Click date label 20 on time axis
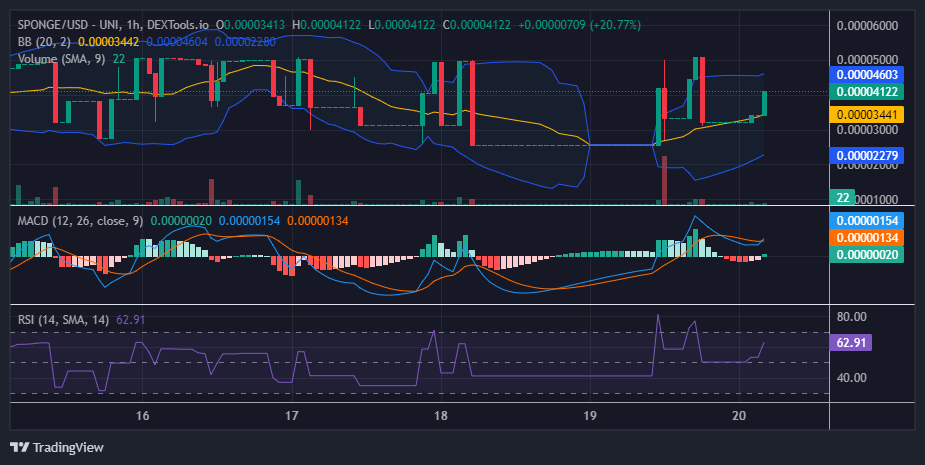The width and height of the screenshot is (925, 465). pos(739,415)
